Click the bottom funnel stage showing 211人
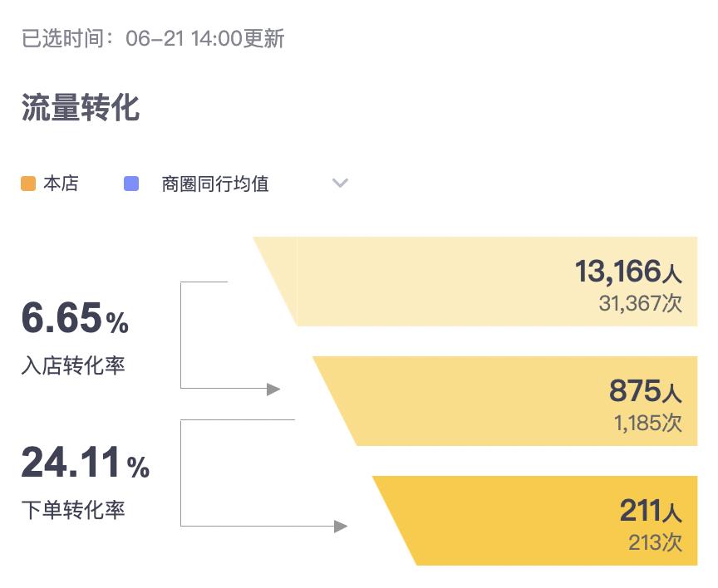The width and height of the screenshot is (718, 588). click(540, 519)
